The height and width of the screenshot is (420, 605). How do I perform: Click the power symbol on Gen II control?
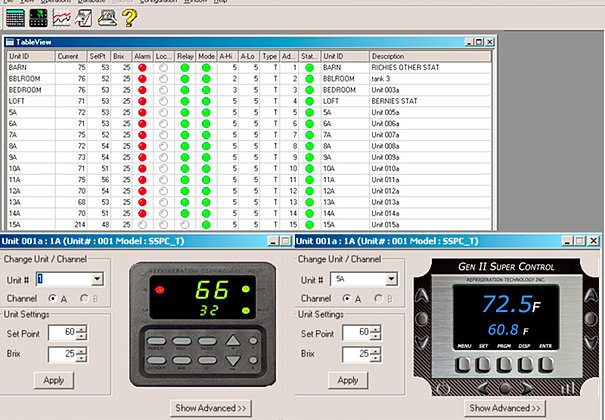tap(443, 388)
